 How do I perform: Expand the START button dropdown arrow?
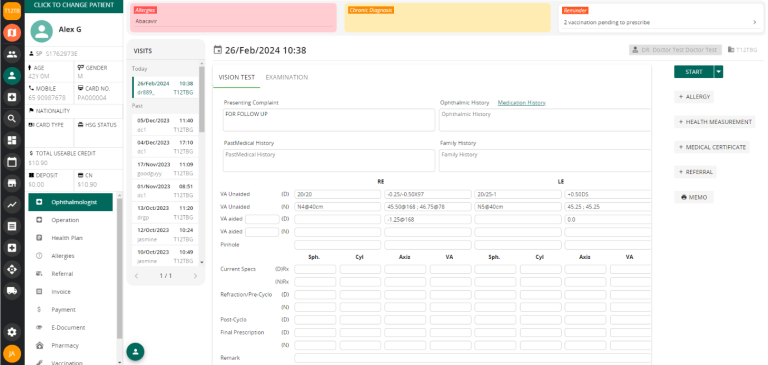pyautogui.click(x=719, y=72)
